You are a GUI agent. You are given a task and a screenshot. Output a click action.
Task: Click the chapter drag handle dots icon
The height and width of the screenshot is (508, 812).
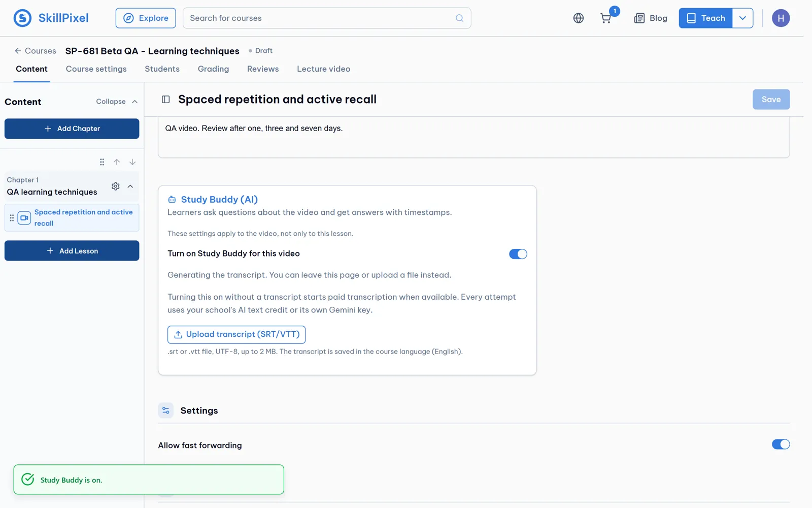point(102,162)
